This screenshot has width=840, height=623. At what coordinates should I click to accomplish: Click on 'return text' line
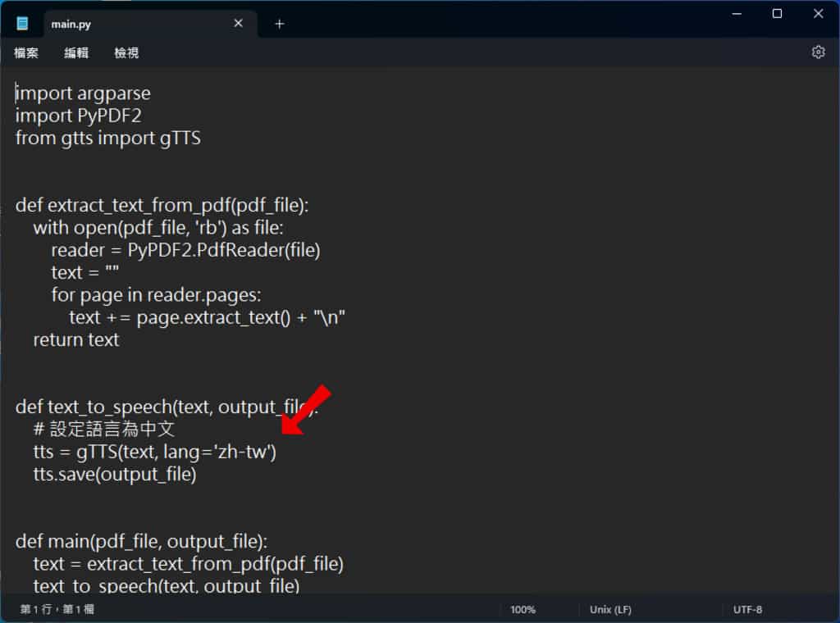click(x=76, y=340)
